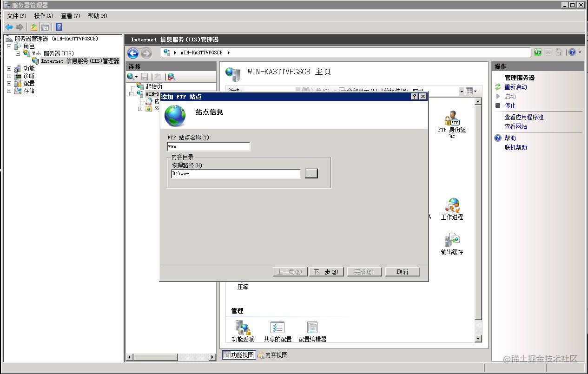Click the up-one-level folder toolbar icon

point(34,27)
